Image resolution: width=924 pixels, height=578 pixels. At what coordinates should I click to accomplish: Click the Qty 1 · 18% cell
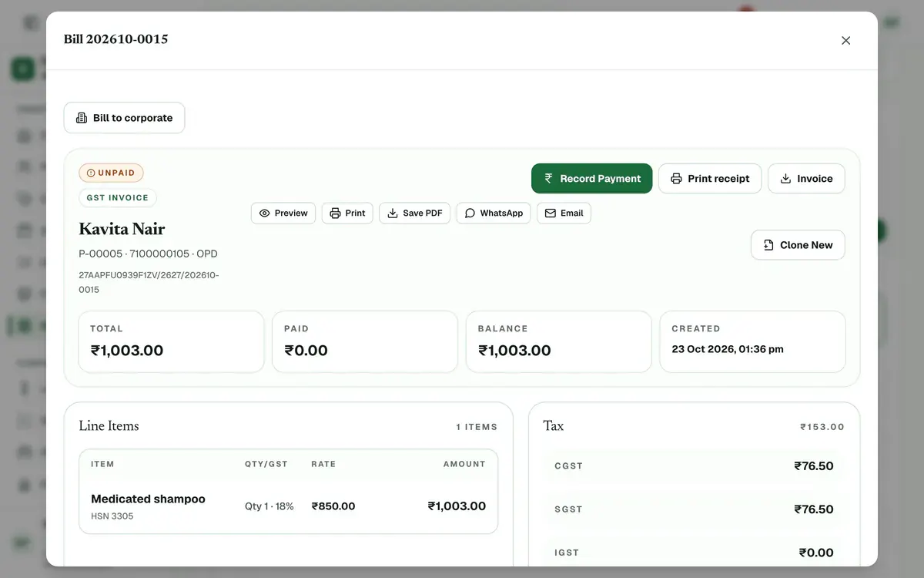pyautogui.click(x=269, y=506)
